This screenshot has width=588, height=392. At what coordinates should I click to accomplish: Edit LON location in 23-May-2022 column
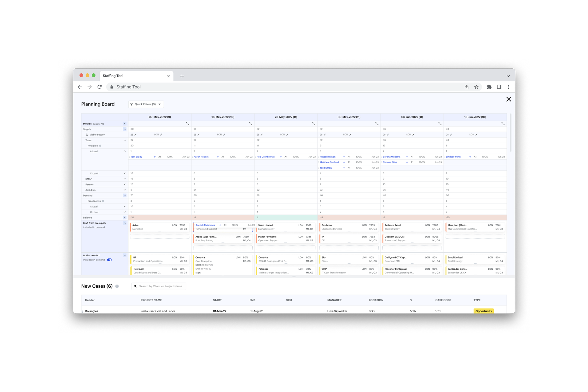(287, 135)
